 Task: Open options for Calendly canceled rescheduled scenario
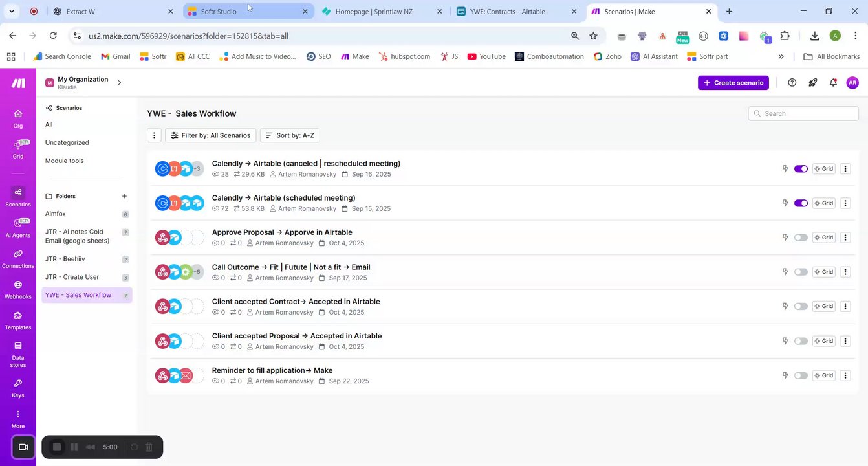pos(845,168)
